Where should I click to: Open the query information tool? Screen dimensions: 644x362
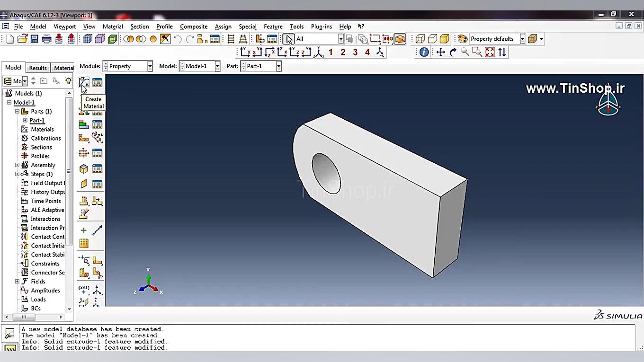(424, 52)
